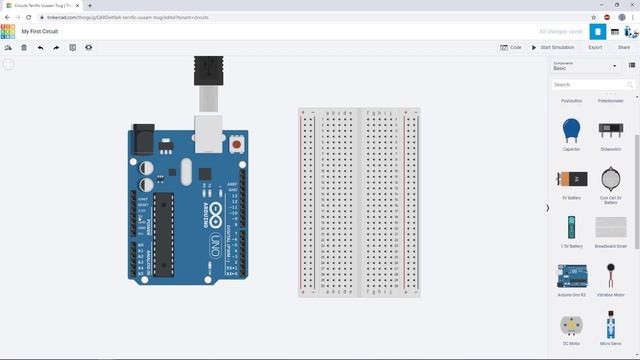Open Chrome three-dot menu
This screenshot has width=640, height=360.
tap(633, 17)
